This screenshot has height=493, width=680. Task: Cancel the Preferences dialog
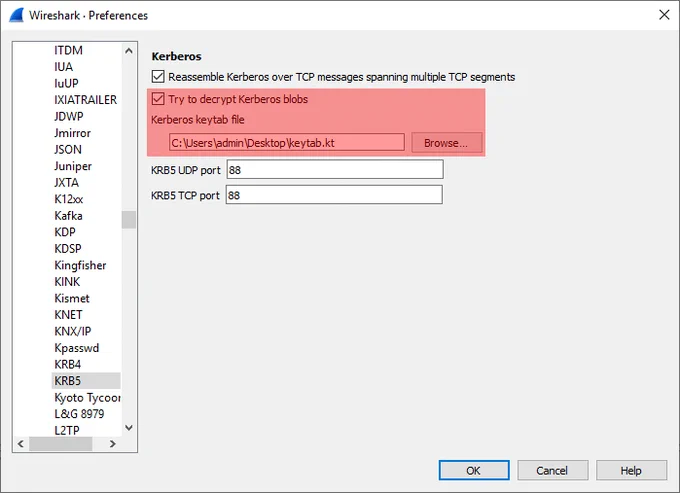[552, 470]
